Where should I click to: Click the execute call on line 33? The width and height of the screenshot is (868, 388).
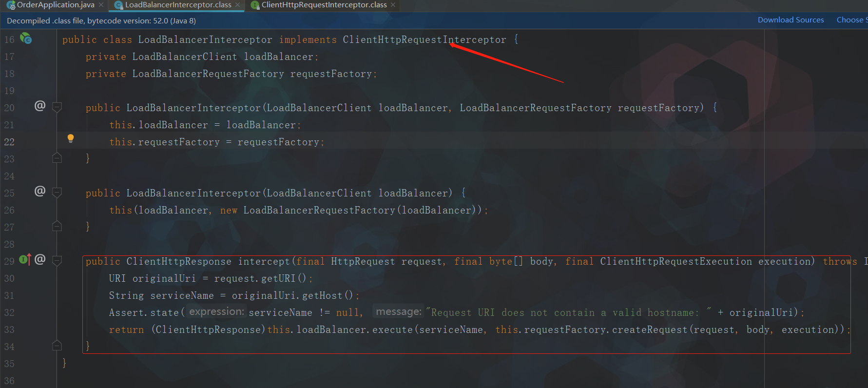(x=392, y=330)
